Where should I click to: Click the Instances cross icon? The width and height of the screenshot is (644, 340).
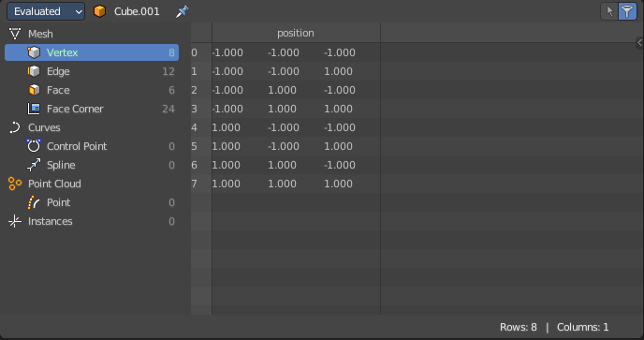coord(15,221)
